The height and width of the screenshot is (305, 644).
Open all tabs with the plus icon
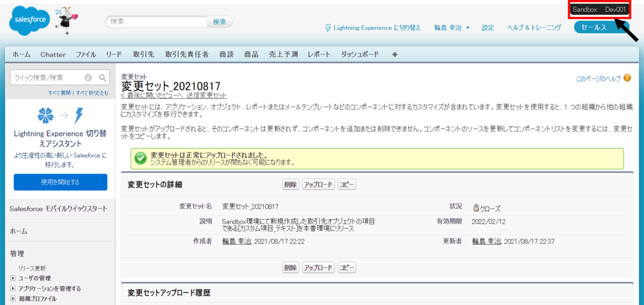[395, 55]
